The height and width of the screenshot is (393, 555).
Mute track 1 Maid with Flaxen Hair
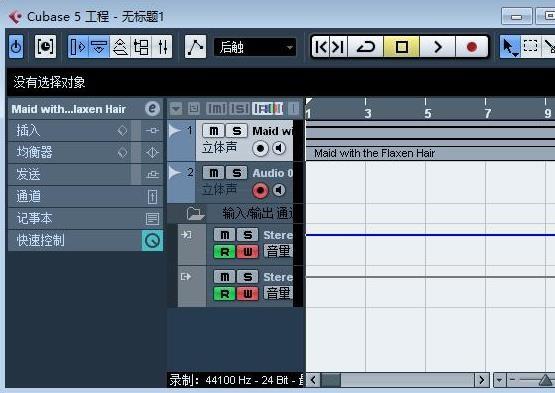tap(213, 131)
